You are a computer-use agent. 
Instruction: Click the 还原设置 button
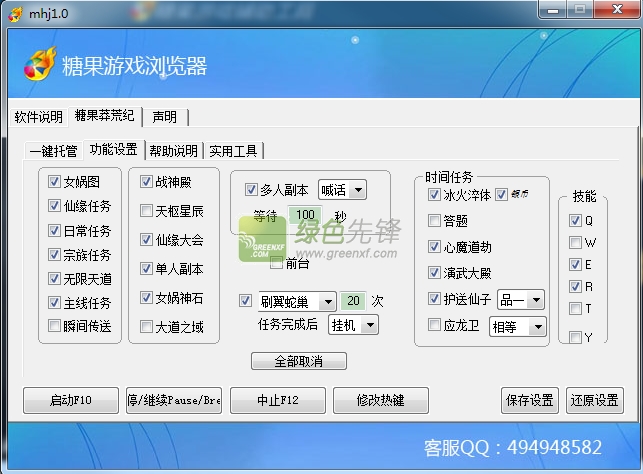click(x=595, y=400)
